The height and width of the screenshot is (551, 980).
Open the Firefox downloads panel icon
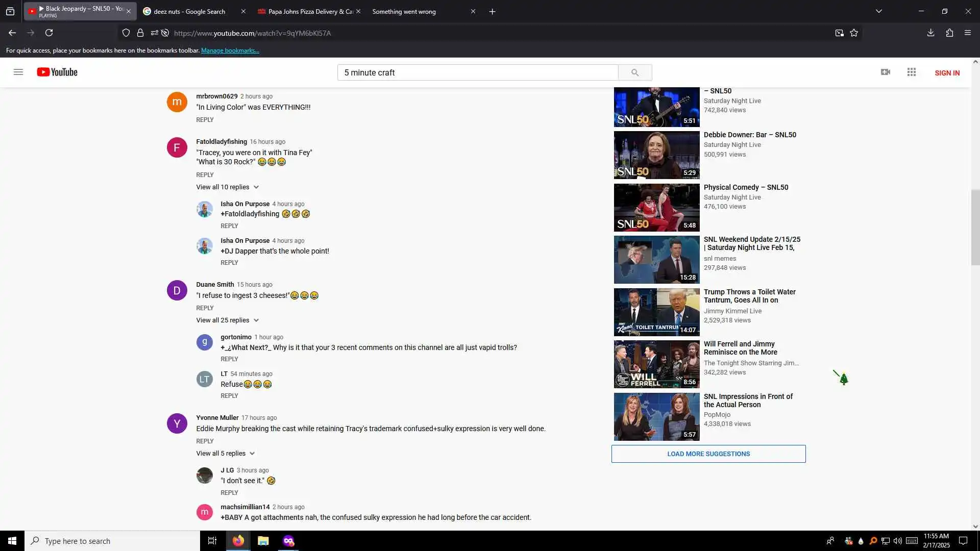pos(930,33)
